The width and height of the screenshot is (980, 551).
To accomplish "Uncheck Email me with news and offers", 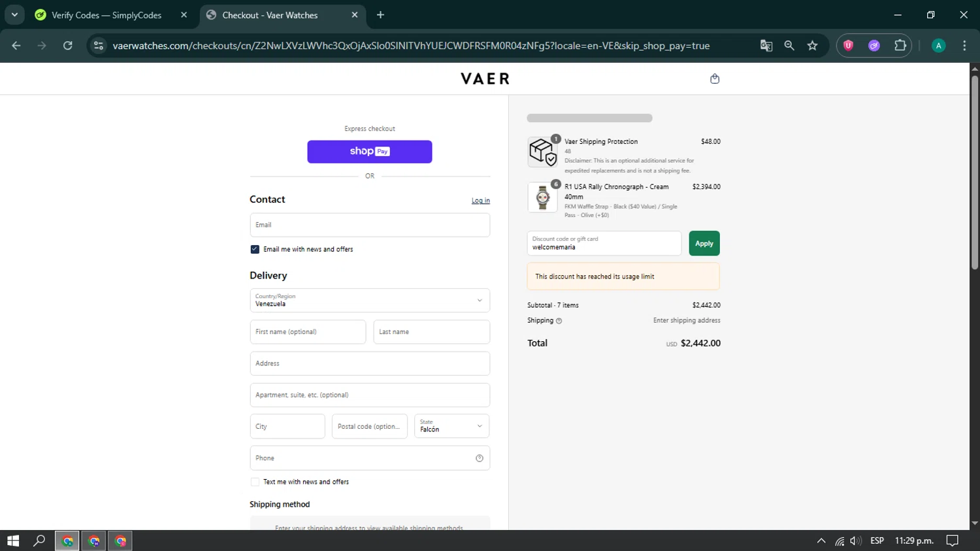I will tap(255, 249).
